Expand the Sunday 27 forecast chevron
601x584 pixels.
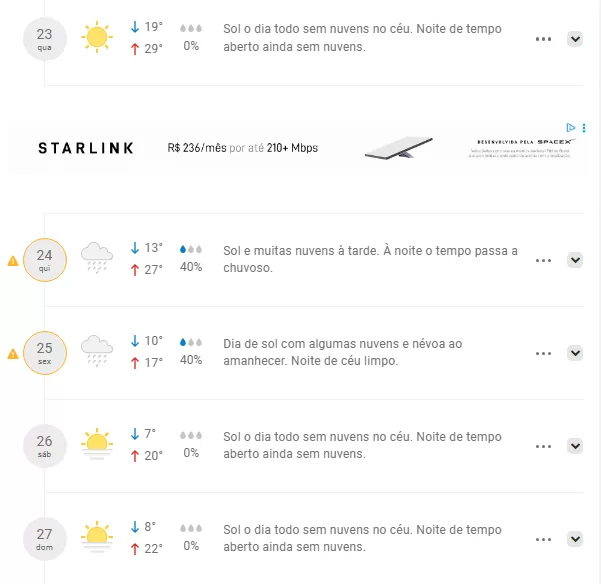coord(574,539)
